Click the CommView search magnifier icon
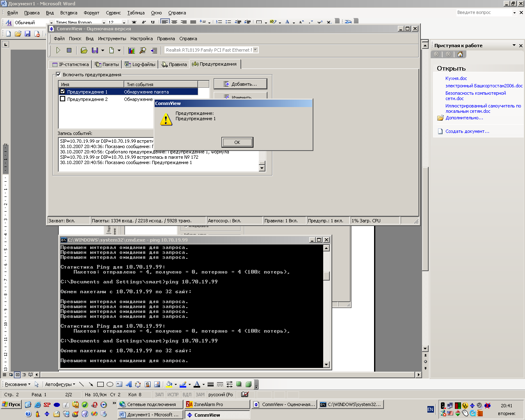The height and width of the screenshot is (420, 525). pyautogui.click(x=142, y=50)
